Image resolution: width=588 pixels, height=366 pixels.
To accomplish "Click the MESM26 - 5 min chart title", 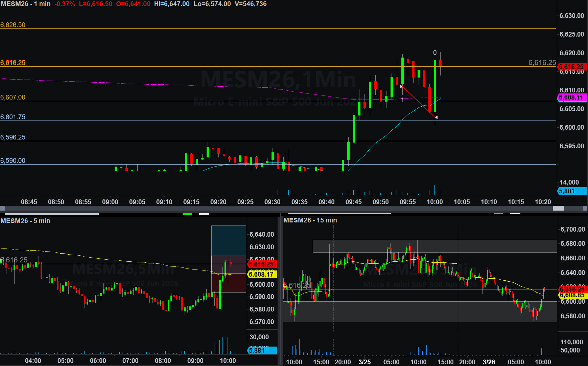I will coord(25,221).
